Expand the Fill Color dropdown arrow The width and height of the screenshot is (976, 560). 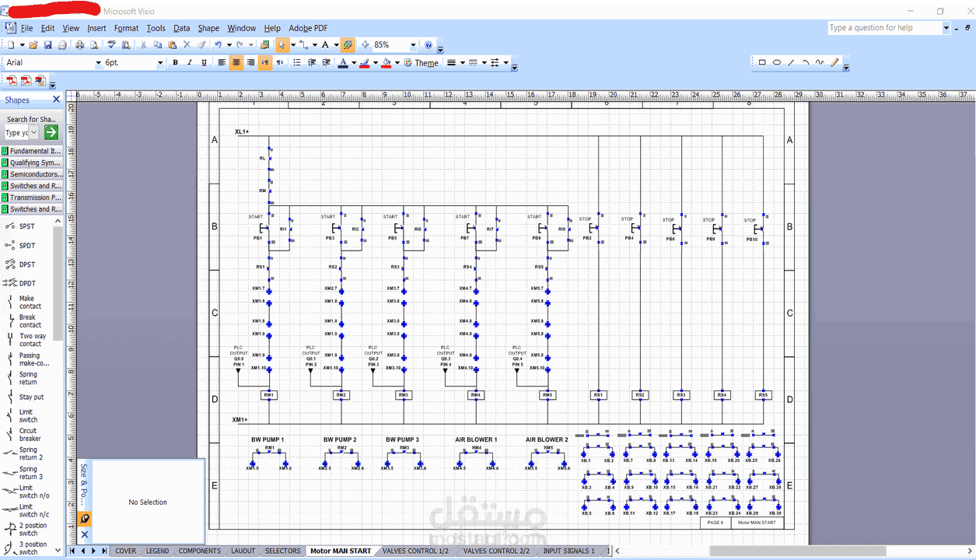click(x=397, y=63)
